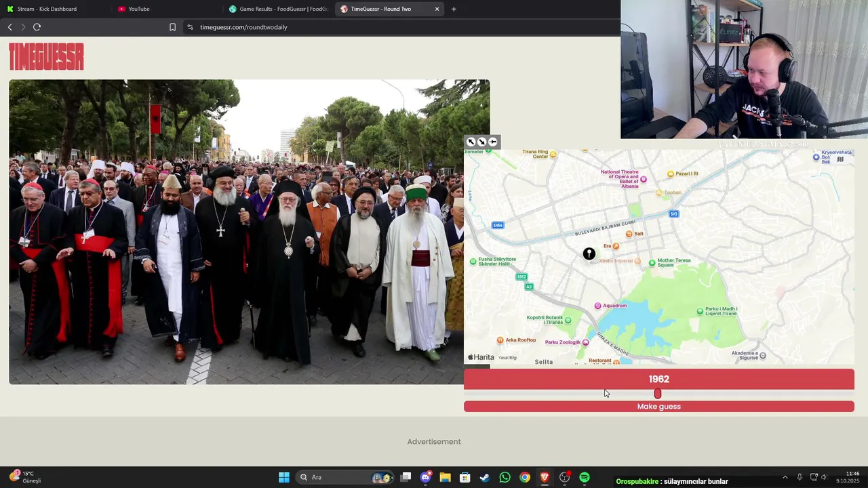868x488 pixels.
Task: Click the Akademia e Sigurisë marker
Action: pyautogui.click(x=762, y=355)
